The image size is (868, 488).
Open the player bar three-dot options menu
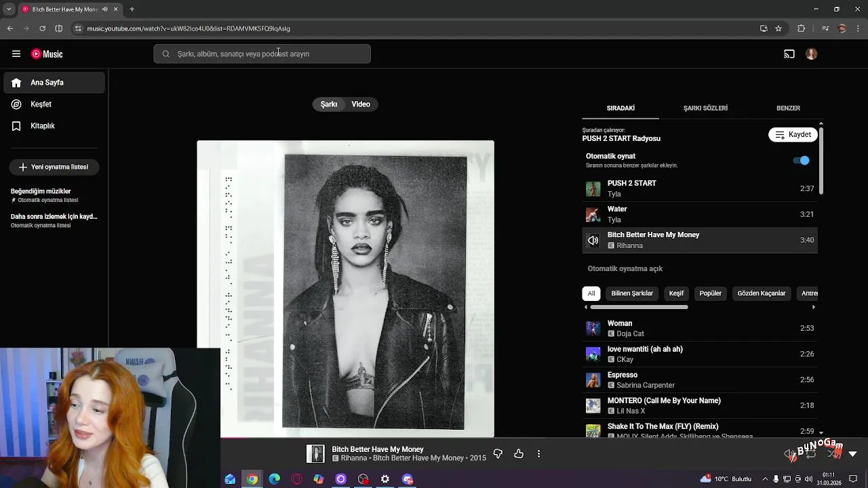tap(539, 454)
